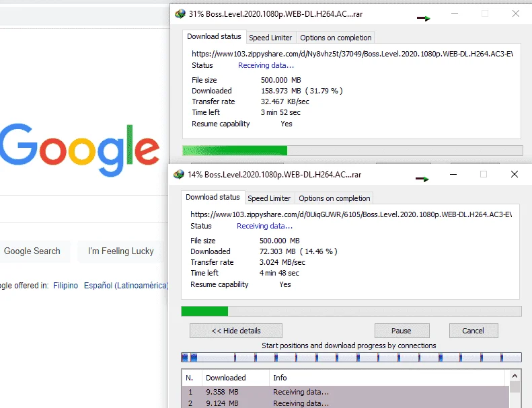The width and height of the screenshot is (532, 408).
Task: Pause the 14% download
Action: [x=402, y=331]
